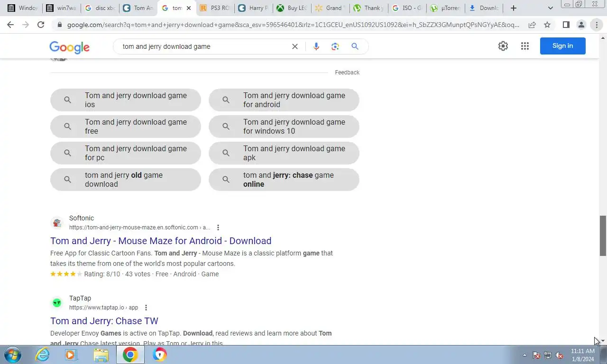
Task: Share this page using the address bar share icon
Action: [532, 25]
